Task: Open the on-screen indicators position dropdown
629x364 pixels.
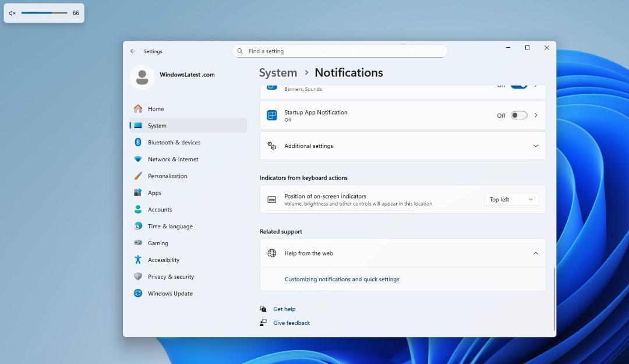Action: 511,199
